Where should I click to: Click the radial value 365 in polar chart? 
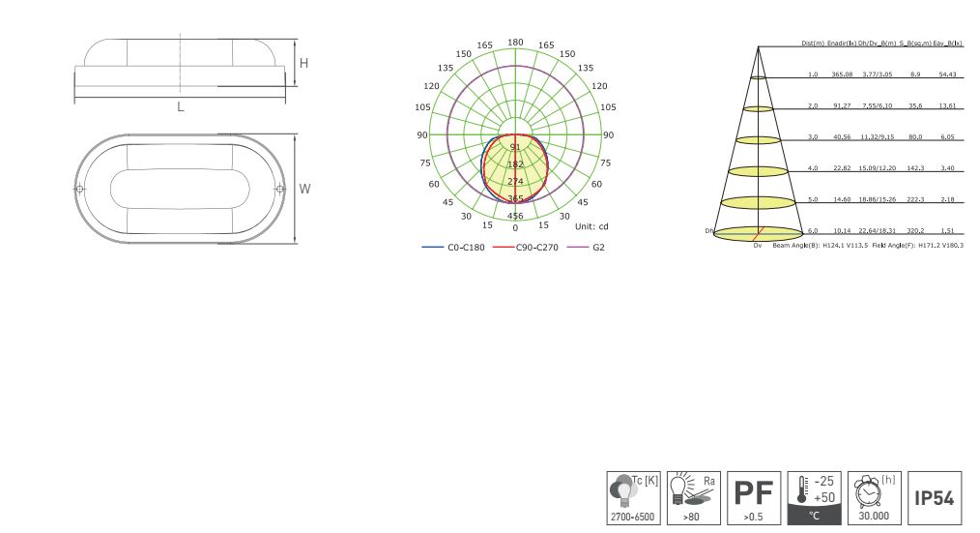point(515,199)
